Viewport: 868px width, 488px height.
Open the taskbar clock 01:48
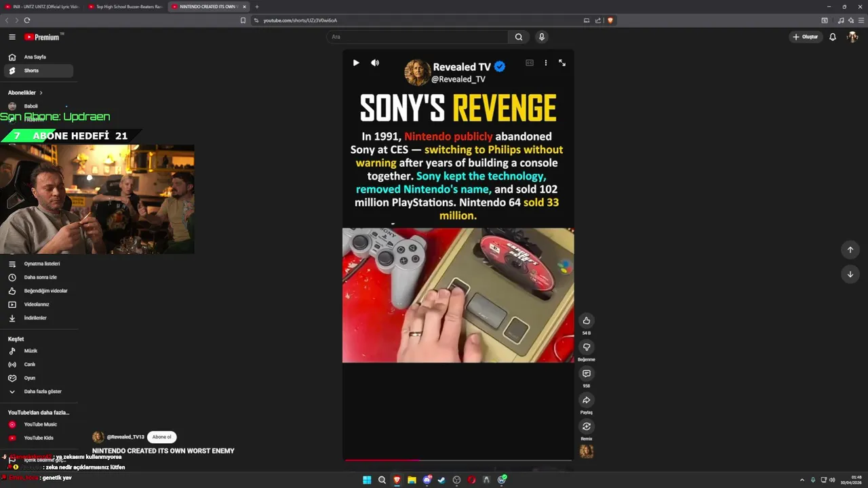tap(851, 480)
